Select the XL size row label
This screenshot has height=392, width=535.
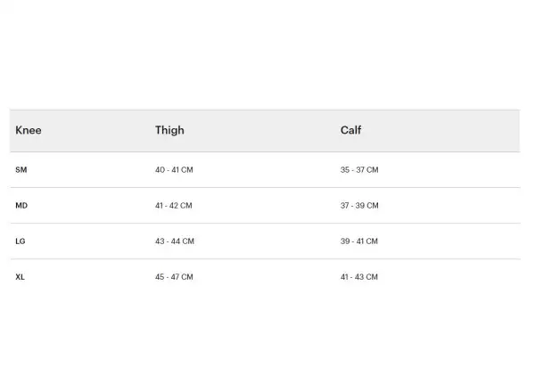(21, 277)
